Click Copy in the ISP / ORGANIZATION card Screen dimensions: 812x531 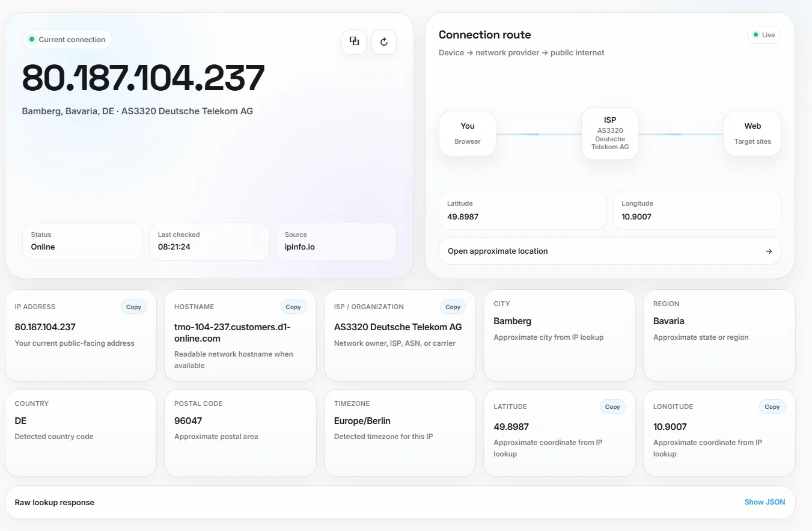click(453, 307)
